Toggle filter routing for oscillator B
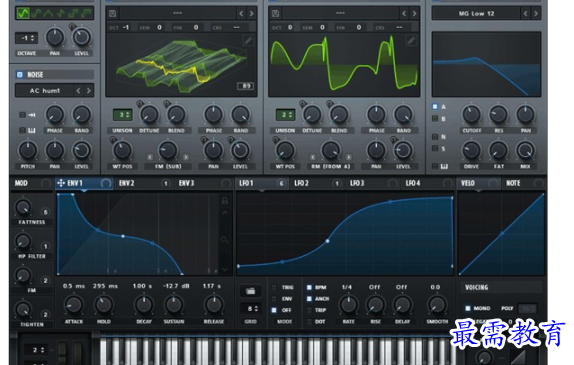The width and height of the screenshot is (574, 365). 435,119
